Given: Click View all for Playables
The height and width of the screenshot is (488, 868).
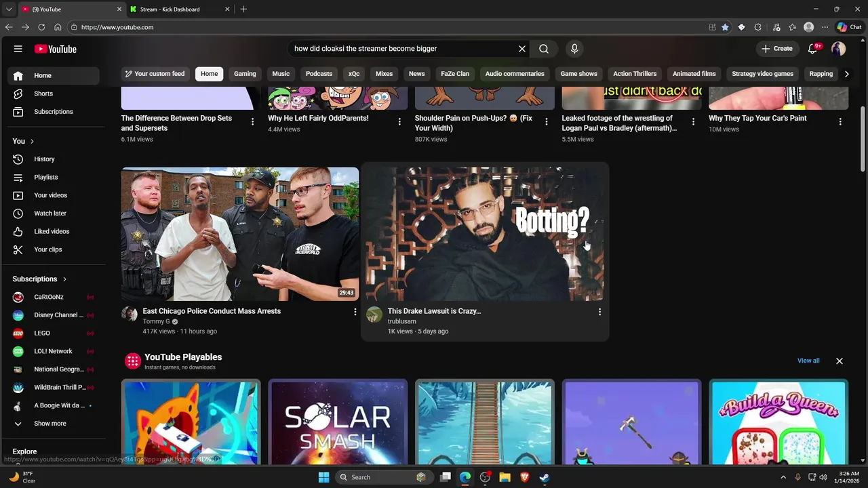Looking at the screenshot, I should (x=808, y=361).
